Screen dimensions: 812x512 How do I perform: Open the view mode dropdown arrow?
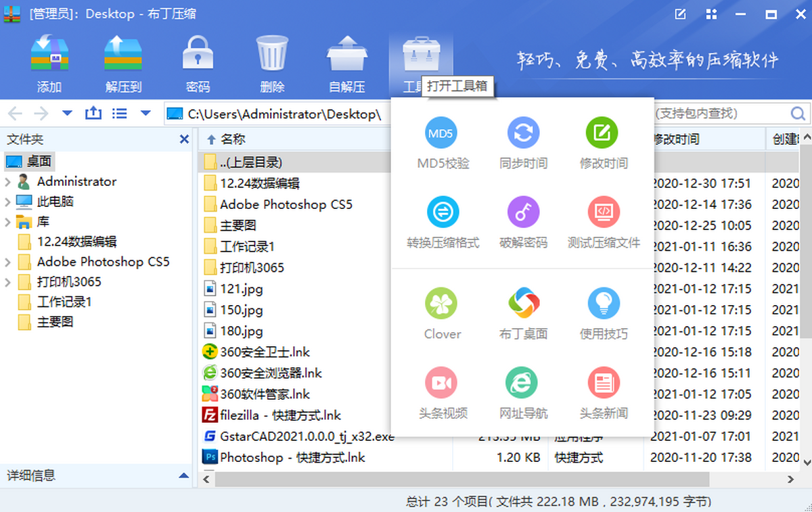[x=145, y=114]
